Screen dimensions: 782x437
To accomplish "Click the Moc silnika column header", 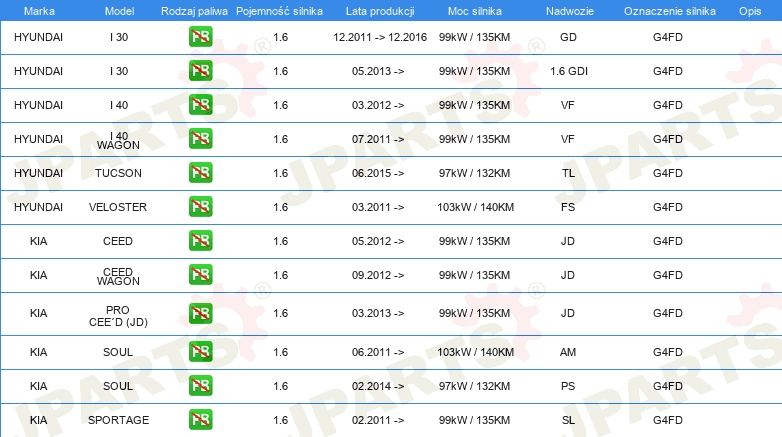I will [475, 11].
